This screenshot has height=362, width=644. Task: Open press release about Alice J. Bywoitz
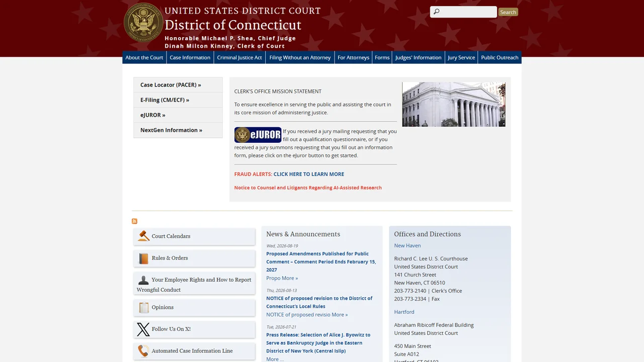[x=318, y=343]
